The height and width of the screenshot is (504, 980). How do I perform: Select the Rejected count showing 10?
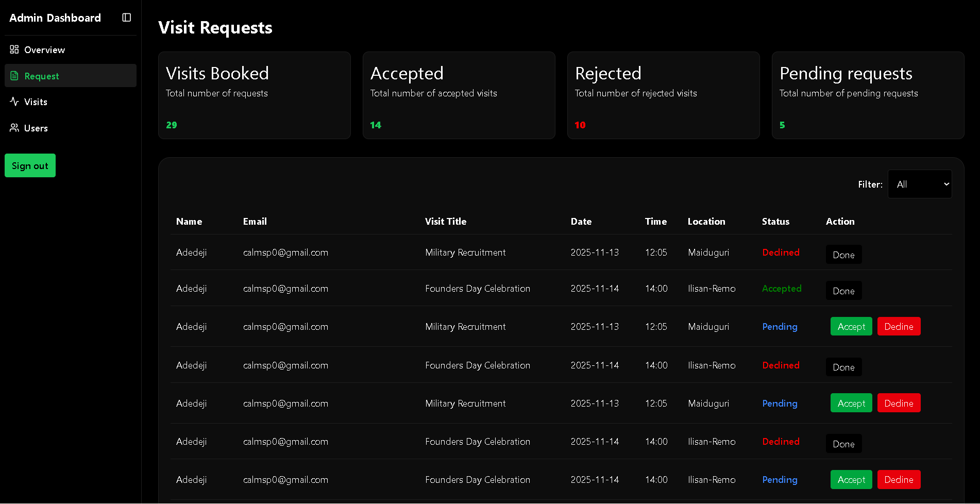coord(580,125)
